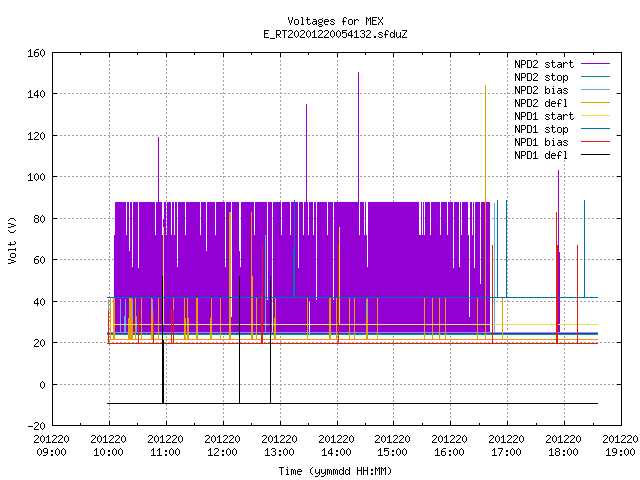Click the 'NPD2 defl' legend label
This screenshot has height=480, width=640.
click(x=541, y=103)
